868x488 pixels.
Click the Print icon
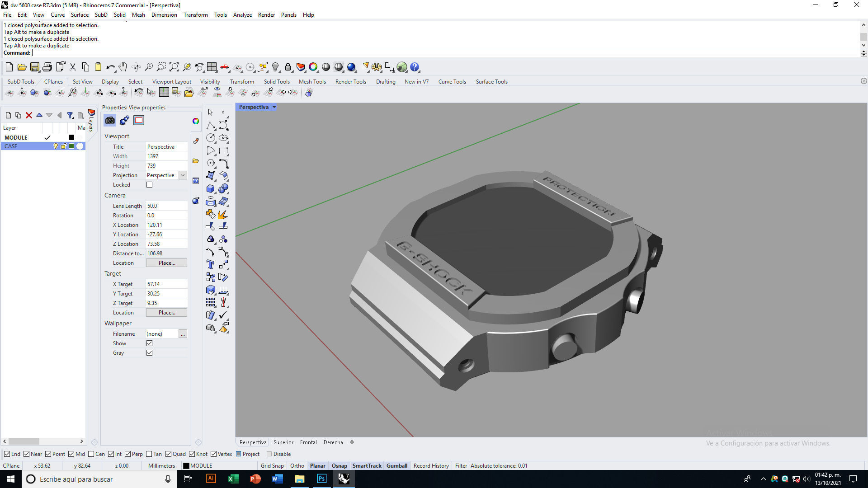47,67
